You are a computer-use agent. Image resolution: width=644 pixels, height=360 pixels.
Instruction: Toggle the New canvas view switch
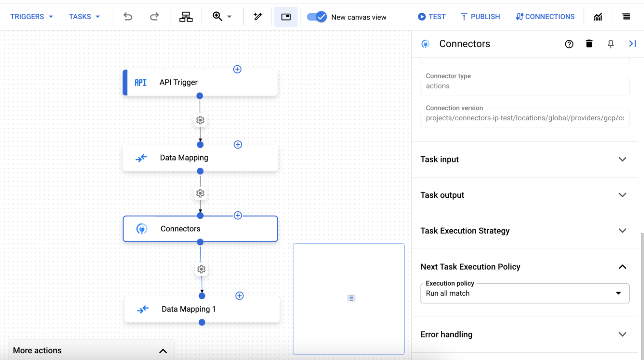tap(317, 17)
